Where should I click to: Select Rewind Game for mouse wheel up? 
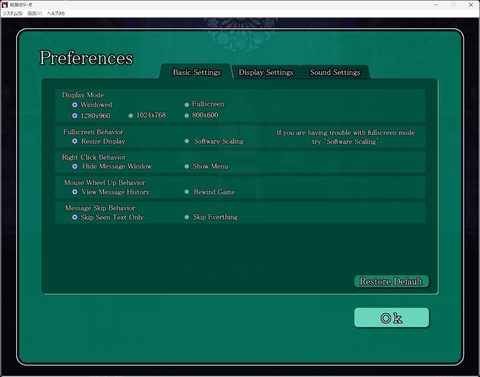210,192
